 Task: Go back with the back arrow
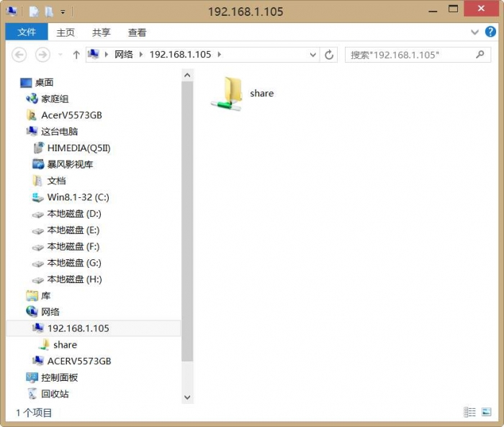(19, 55)
